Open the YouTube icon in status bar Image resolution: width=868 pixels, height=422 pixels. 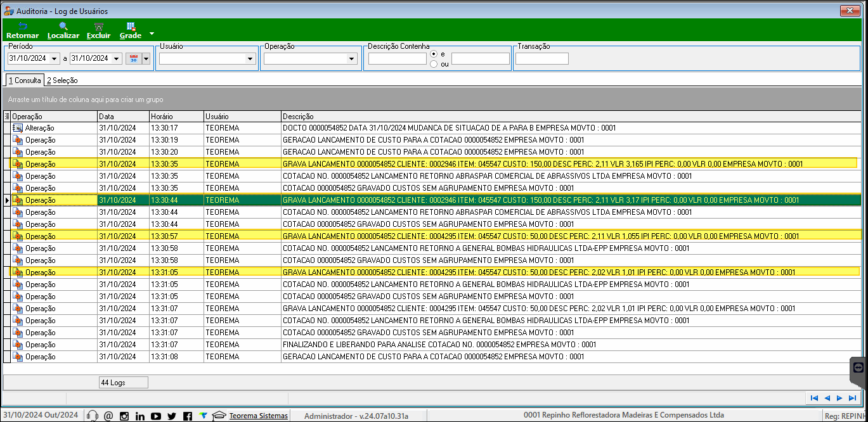pos(156,416)
